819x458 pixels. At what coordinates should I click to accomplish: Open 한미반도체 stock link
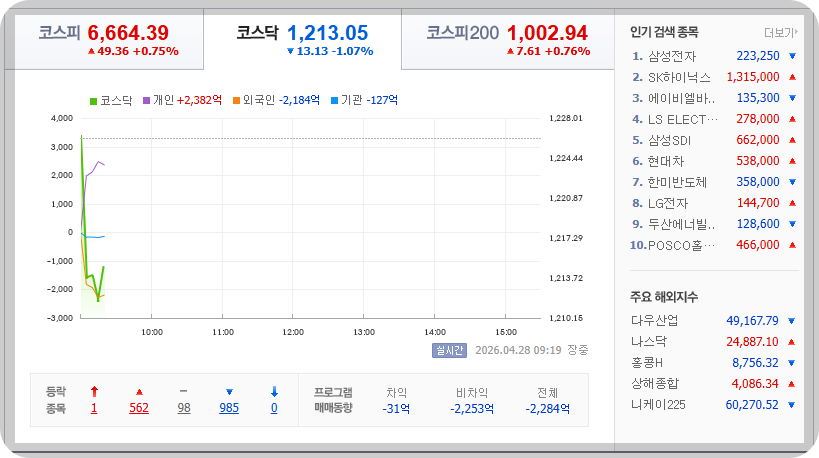click(677, 182)
